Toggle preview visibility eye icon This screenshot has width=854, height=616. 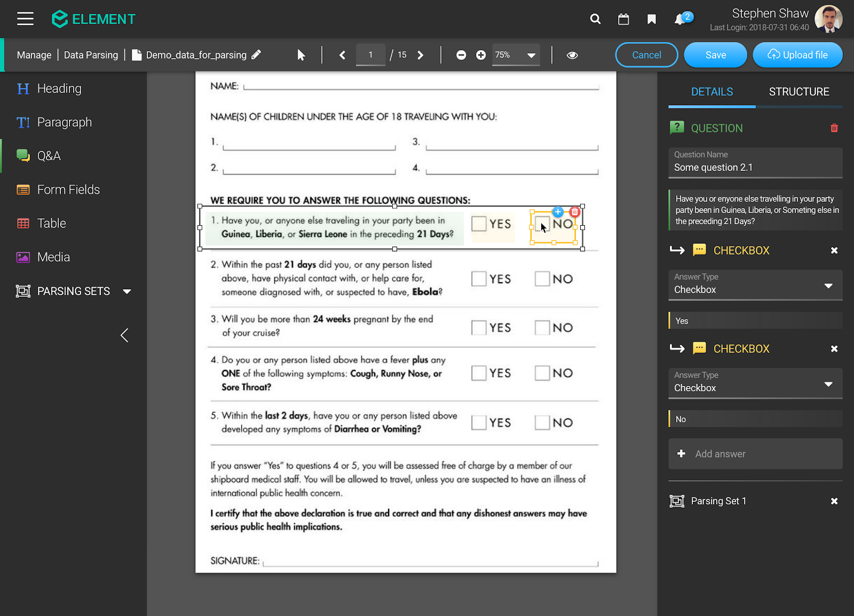point(572,55)
